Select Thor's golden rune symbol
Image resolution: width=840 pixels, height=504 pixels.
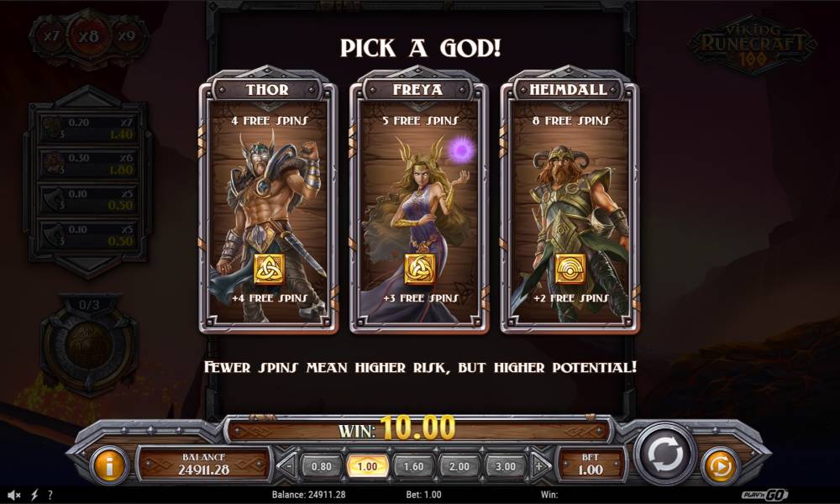(269, 269)
